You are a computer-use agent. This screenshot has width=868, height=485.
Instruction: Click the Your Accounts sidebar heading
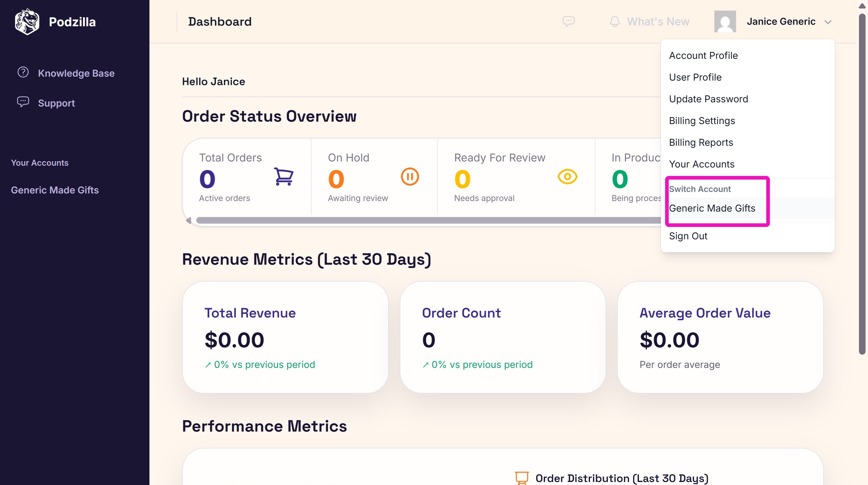pyautogui.click(x=40, y=163)
